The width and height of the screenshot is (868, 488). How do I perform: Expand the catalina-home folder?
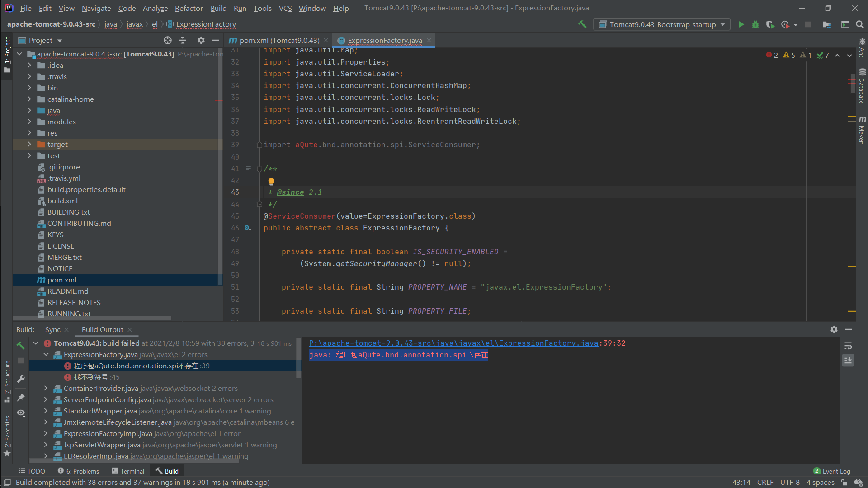pyautogui.click(x=29, y=99)
